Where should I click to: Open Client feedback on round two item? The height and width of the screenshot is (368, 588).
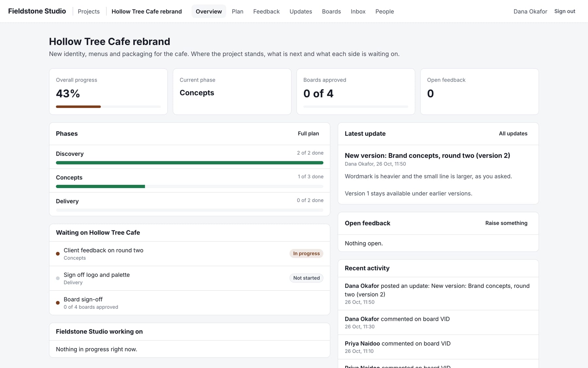(189, 254)
